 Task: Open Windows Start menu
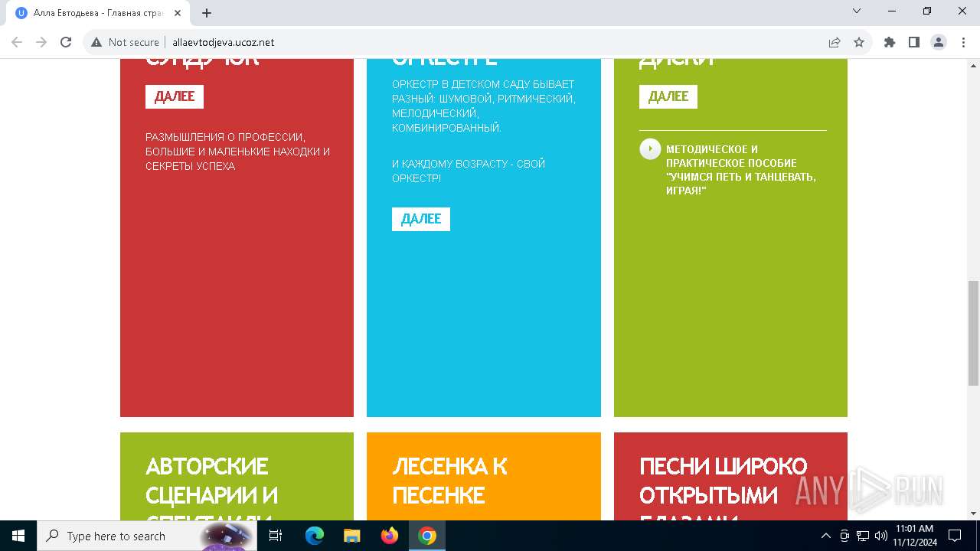[x=18, y=536]
